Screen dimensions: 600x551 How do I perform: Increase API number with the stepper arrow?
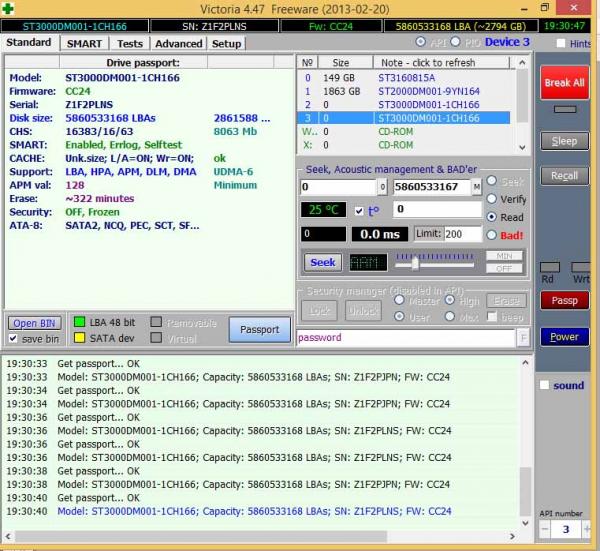[586, 529]
